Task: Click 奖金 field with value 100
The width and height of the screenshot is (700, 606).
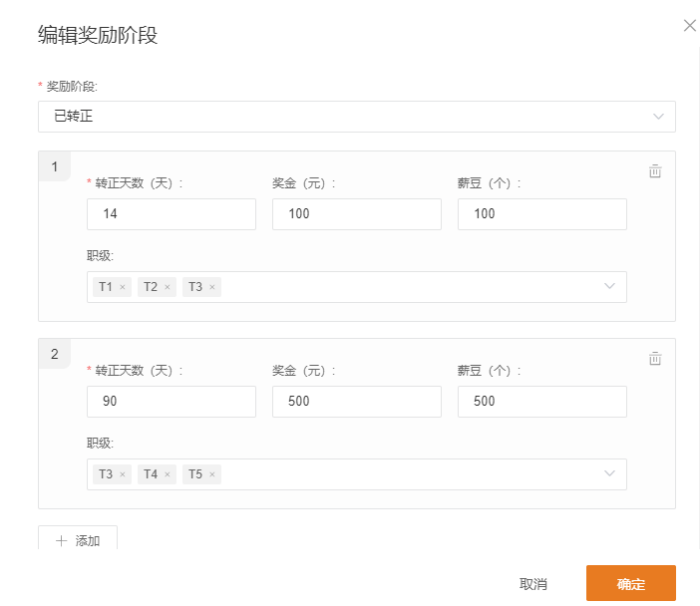Action: [x=357, y=214]
